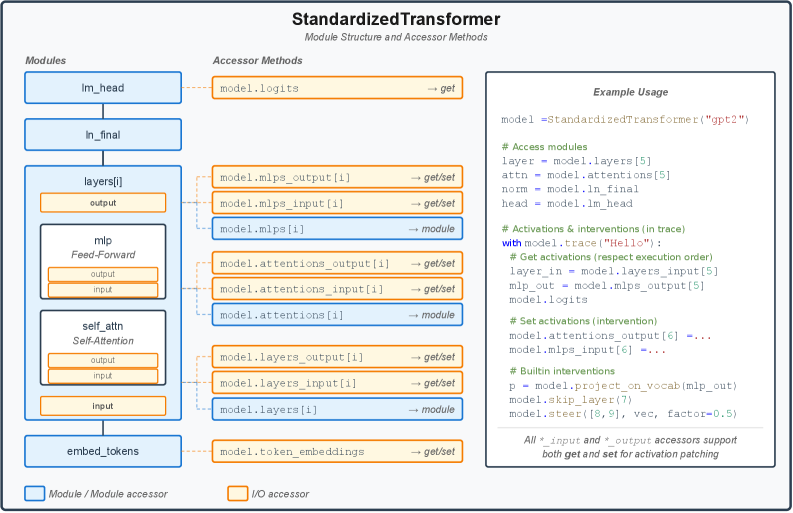Select the model.layers[i] module accessor
Image resolution: width=793 pixels, height=513 pixels.
coord(337,409)
